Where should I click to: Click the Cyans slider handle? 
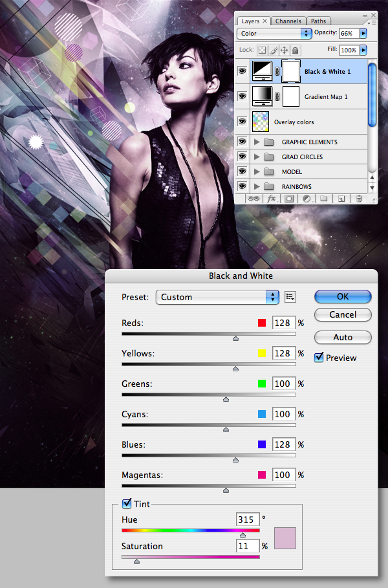[226, 430]
